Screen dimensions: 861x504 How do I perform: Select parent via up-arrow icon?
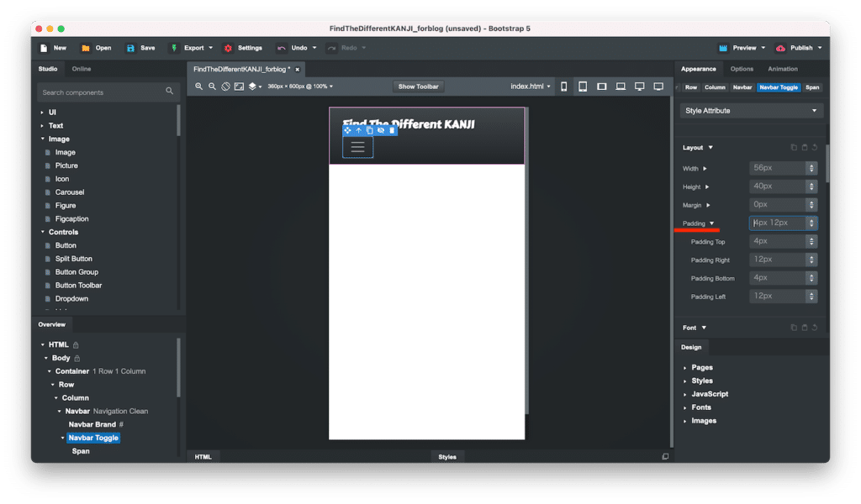pyautogui.click(x=358, y=131)
